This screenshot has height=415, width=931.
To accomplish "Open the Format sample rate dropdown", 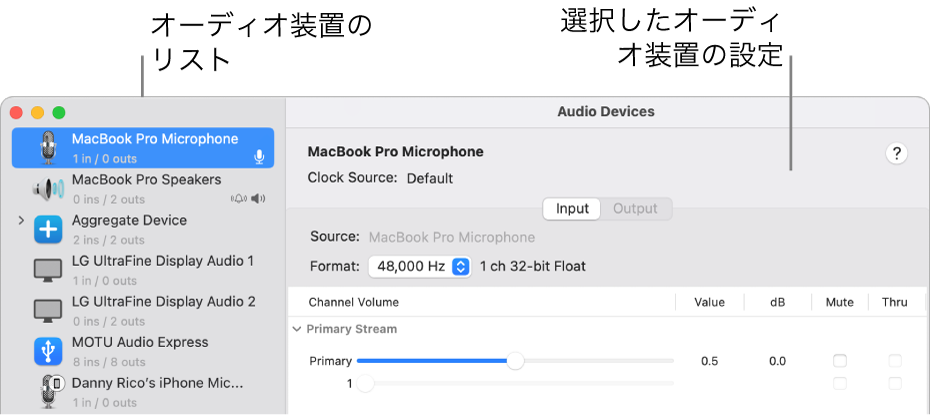I will tap(420, 267).
